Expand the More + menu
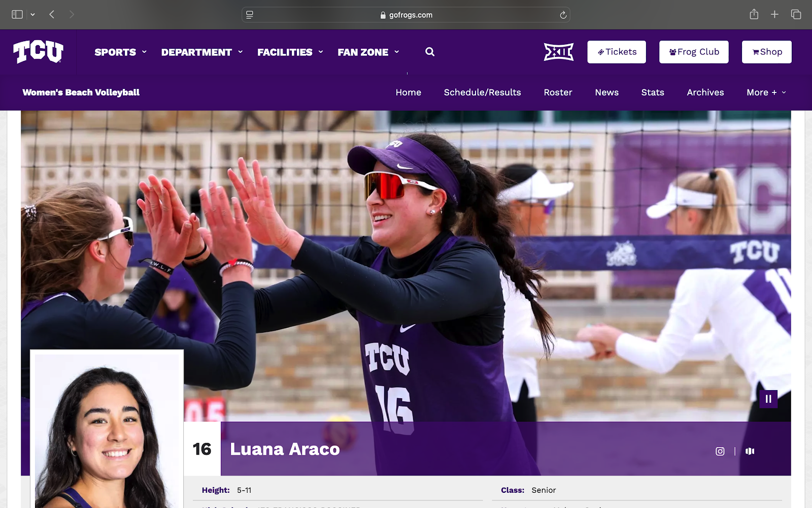The height and width of the screenshot is (508, 812). 766,92
